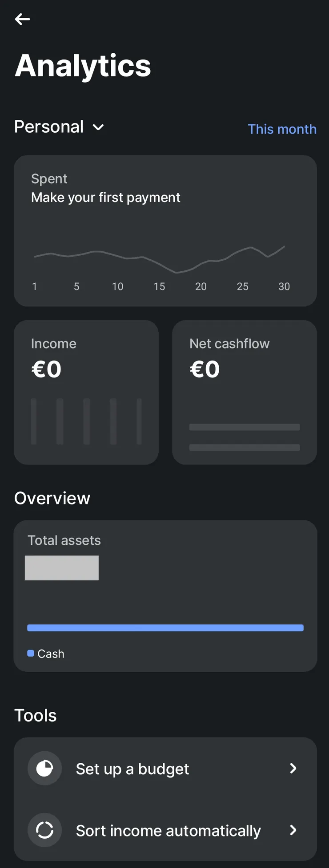The image size is (329, 868).
Task: Click the Income placeholder bars
Action: (x=86, y=421)
